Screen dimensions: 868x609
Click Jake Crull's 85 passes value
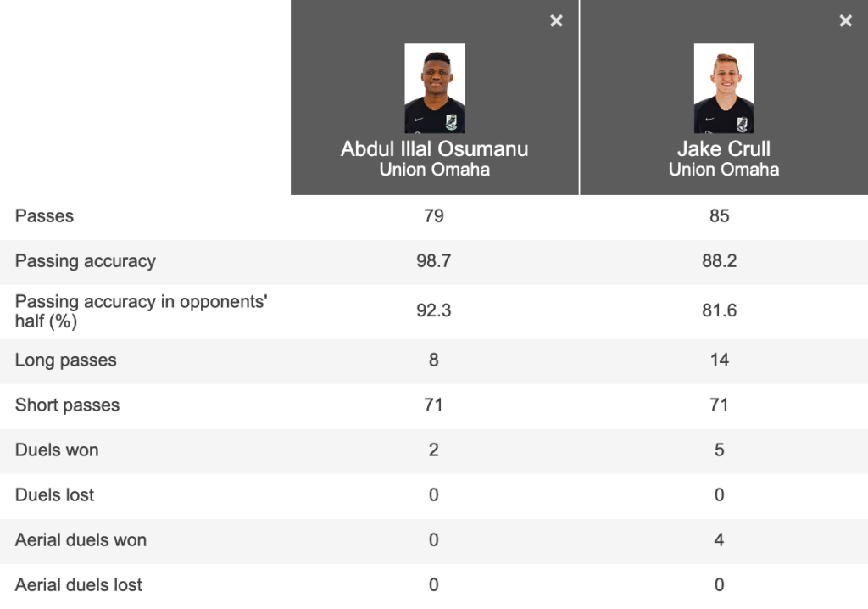click(x=719, y=216)
